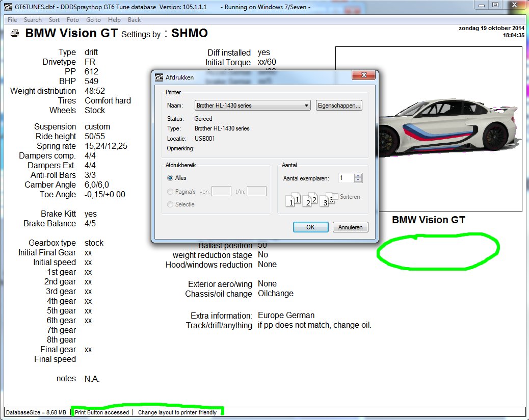529x420 pixels.
Task: Click the collate pages preview icon
Action: (x=310, y=200)
